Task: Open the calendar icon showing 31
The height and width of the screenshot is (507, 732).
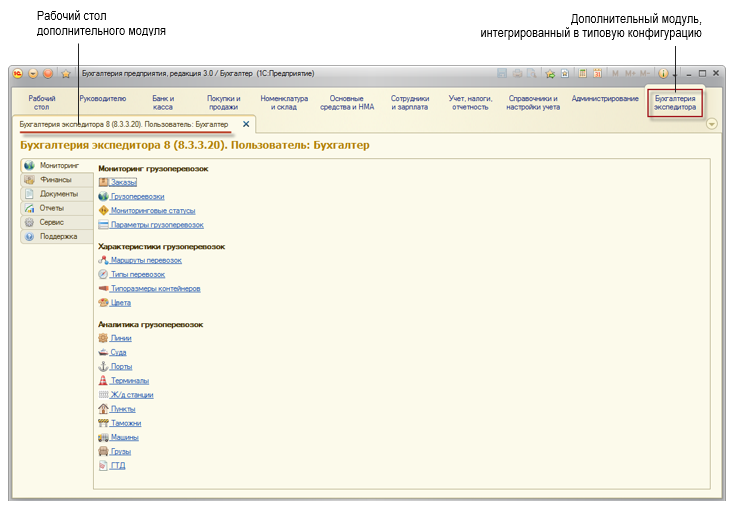Action: [x=597, y=73]
